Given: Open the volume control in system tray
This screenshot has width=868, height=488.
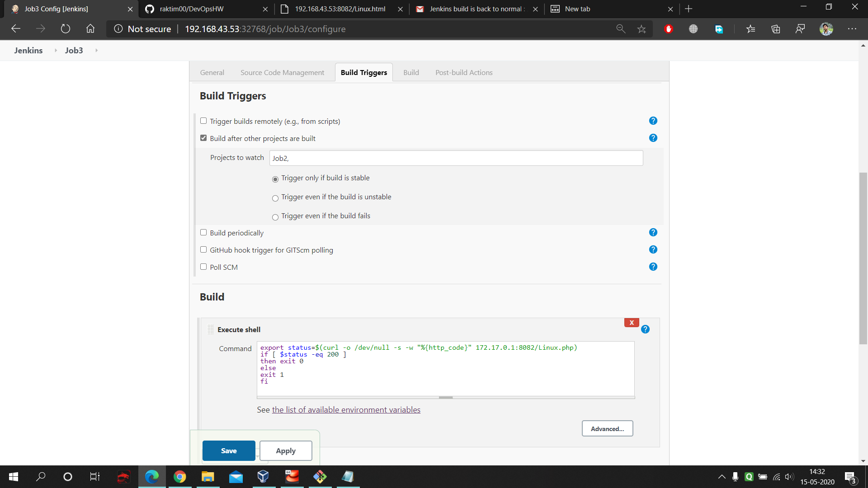Looking at the screenshot, I should [789, 477].
